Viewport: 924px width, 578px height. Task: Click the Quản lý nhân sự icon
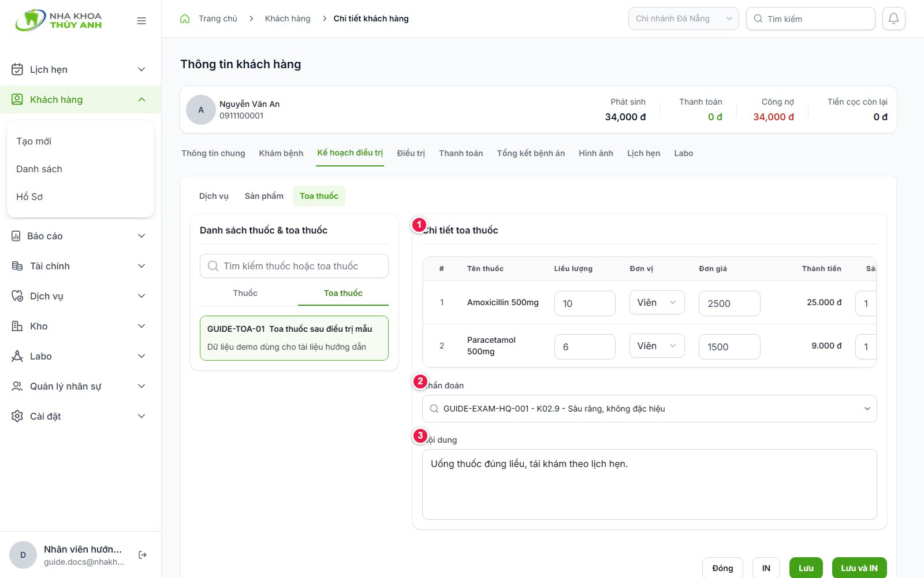click(17, 386)
